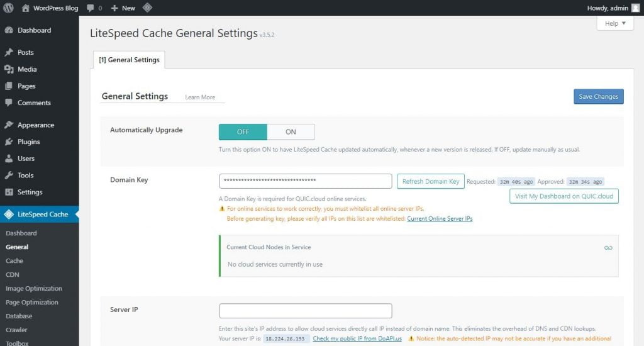The height and width of the screenshot is (346, 644).
Task: Click the Server IP input field
Action: tap(306, 311)
